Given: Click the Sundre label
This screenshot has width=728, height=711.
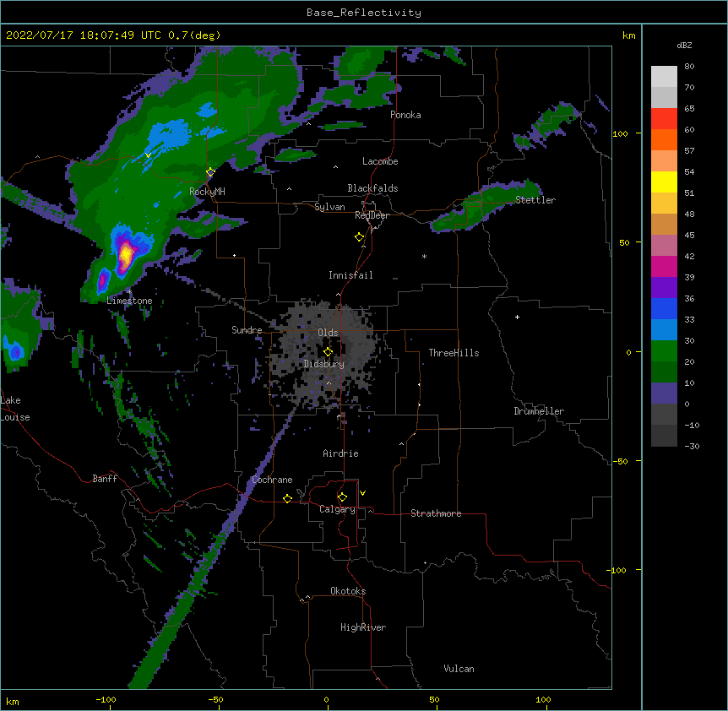Looking at the screenshot, I should point(247,330).
